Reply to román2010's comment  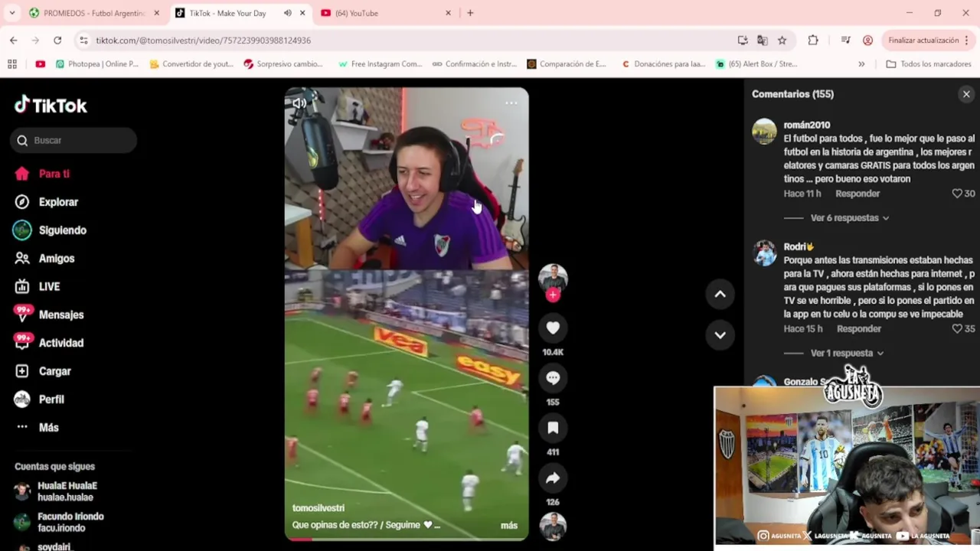pyautogui.click(x=857, y=194)
